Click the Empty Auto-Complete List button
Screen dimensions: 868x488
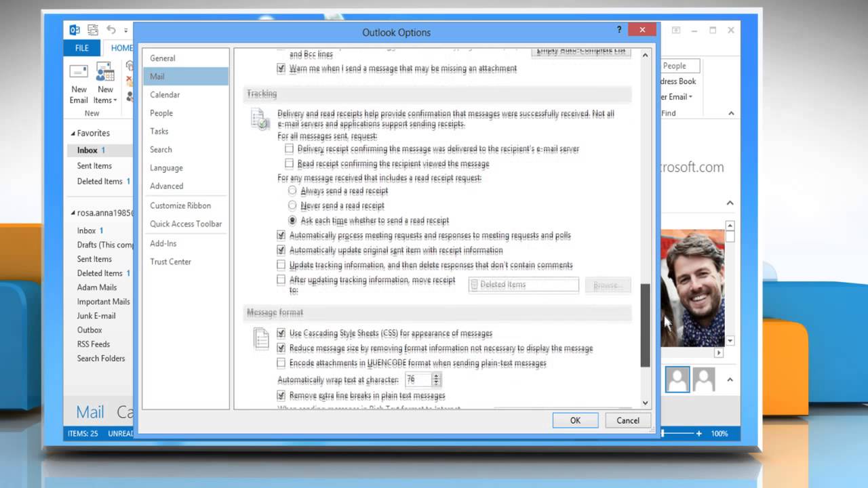tap(581, 52)
